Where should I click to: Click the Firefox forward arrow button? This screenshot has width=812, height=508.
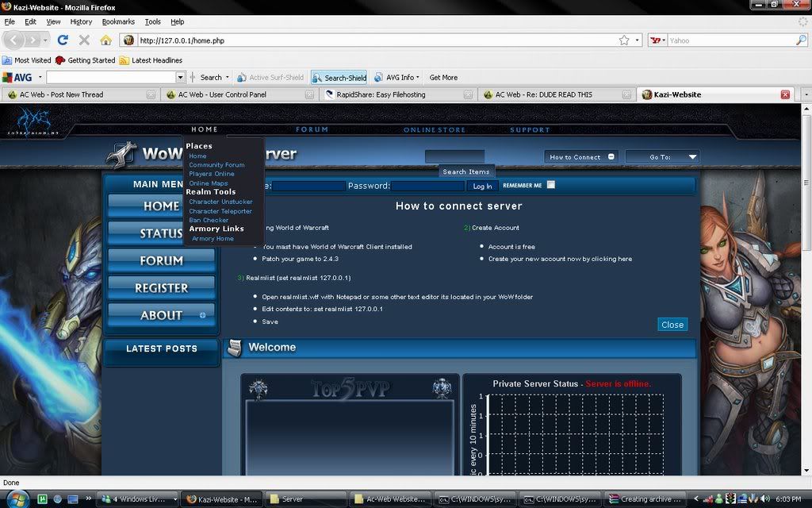tap(33, 40)
